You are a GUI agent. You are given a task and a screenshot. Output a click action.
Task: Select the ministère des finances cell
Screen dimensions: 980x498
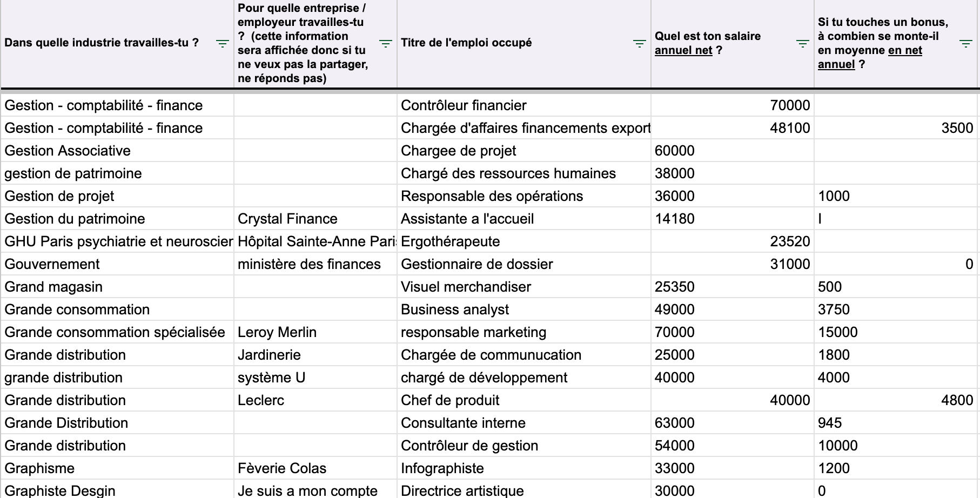click(316, 264)
